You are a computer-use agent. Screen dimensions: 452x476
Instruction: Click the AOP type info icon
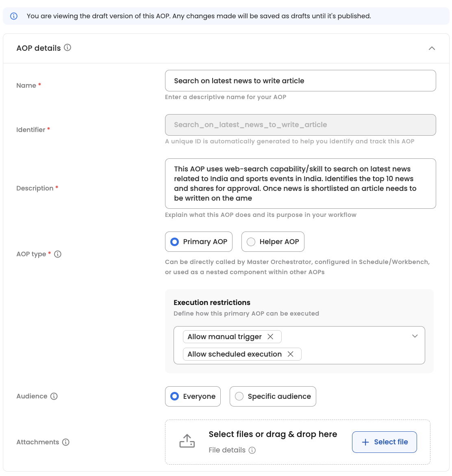[x=58, y=254]
